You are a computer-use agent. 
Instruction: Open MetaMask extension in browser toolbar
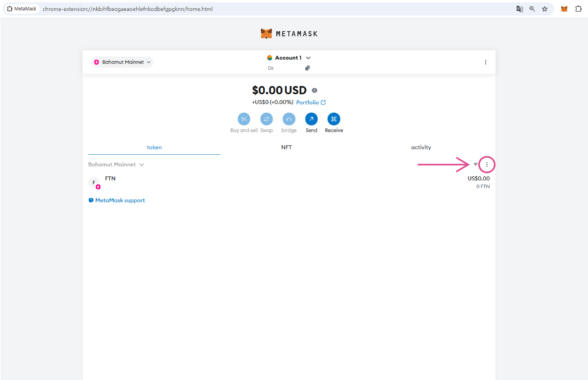[x=564, y=9]
